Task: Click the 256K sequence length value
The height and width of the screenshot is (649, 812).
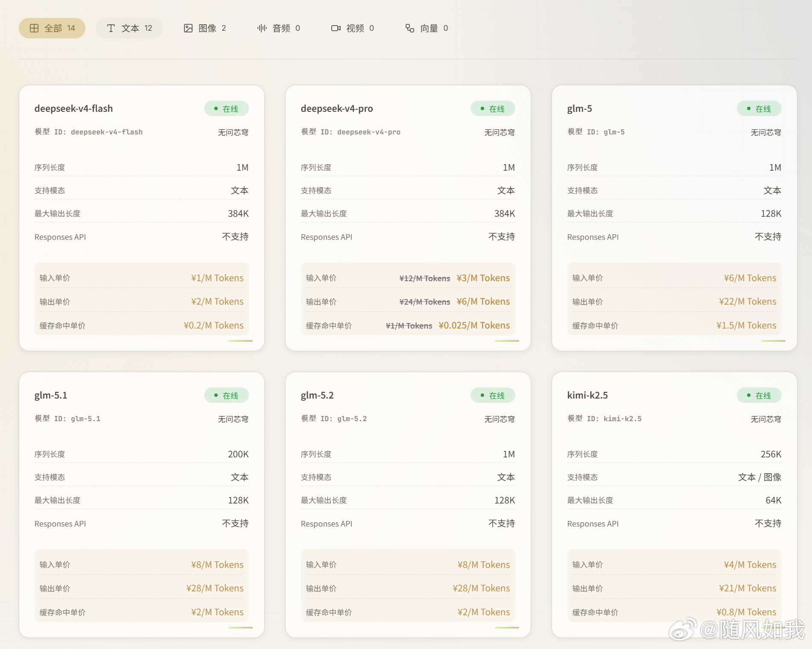Action: pyautogui.click(x=771, y=454)
